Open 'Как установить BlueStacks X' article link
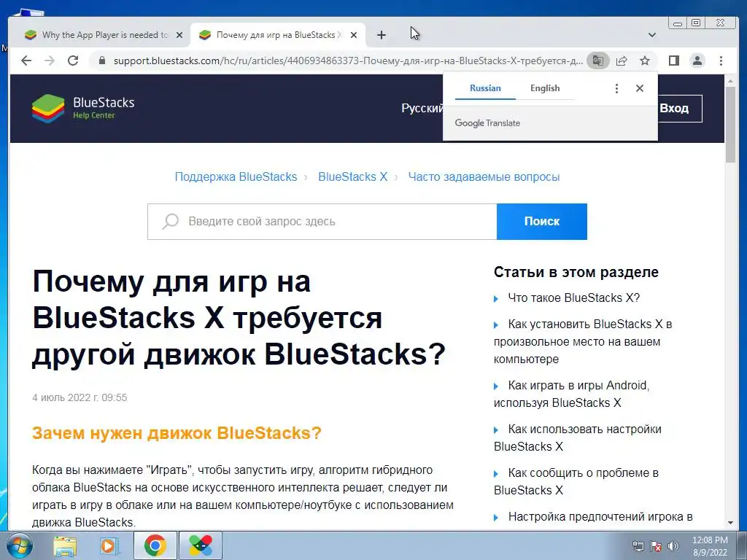 [583, 341]
